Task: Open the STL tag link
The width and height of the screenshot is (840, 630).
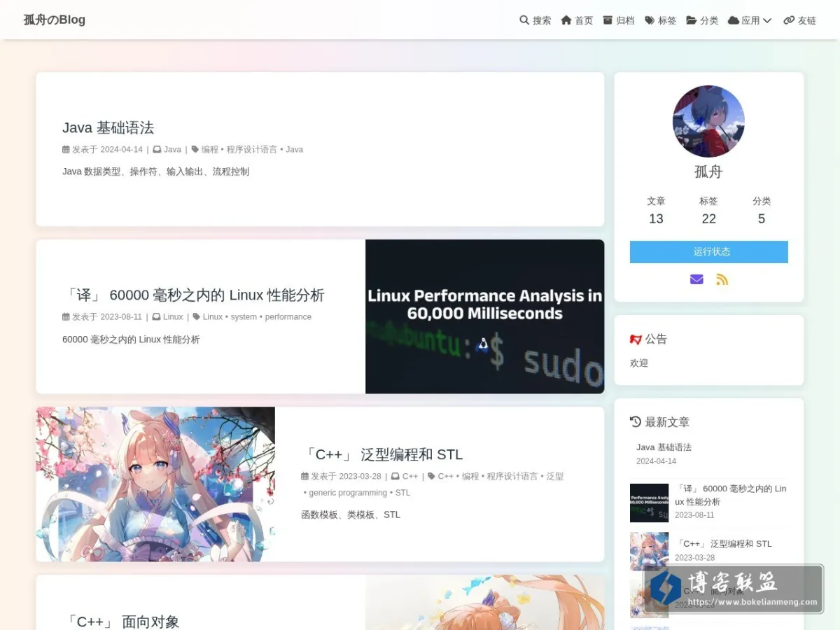Action: [x=402, y=492]
